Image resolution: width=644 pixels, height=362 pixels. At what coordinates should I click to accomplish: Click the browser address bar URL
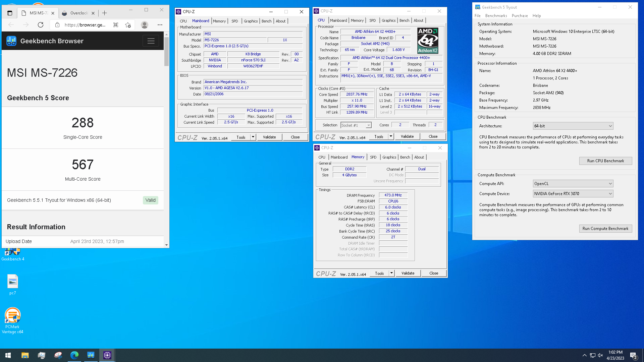coord(85,25)
